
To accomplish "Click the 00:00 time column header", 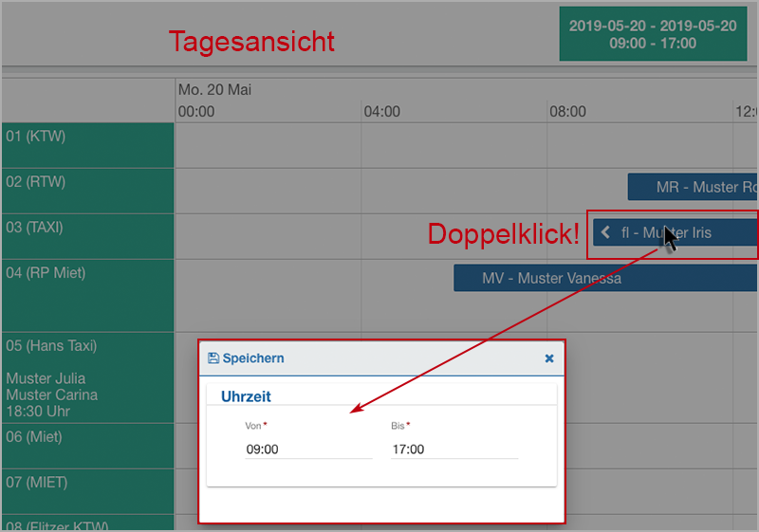I will (x=196, y=112).
